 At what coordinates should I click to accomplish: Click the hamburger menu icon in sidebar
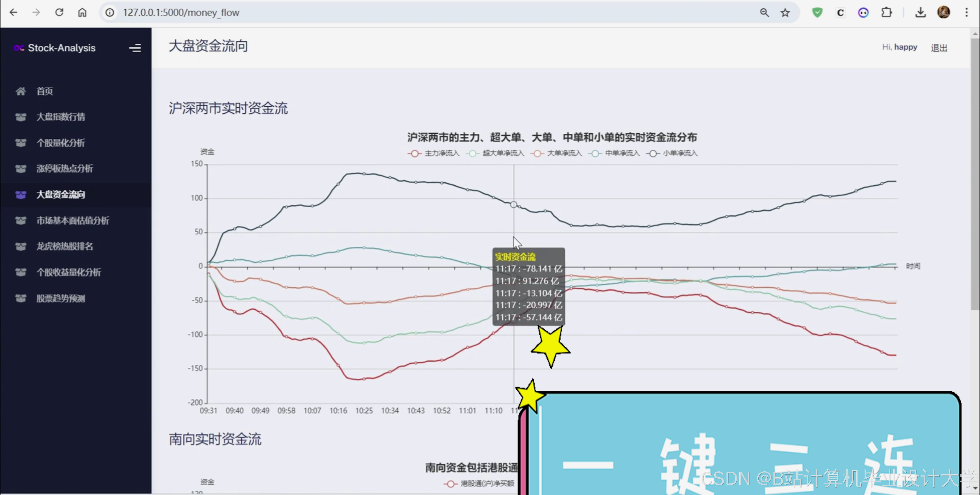point(135,48)
